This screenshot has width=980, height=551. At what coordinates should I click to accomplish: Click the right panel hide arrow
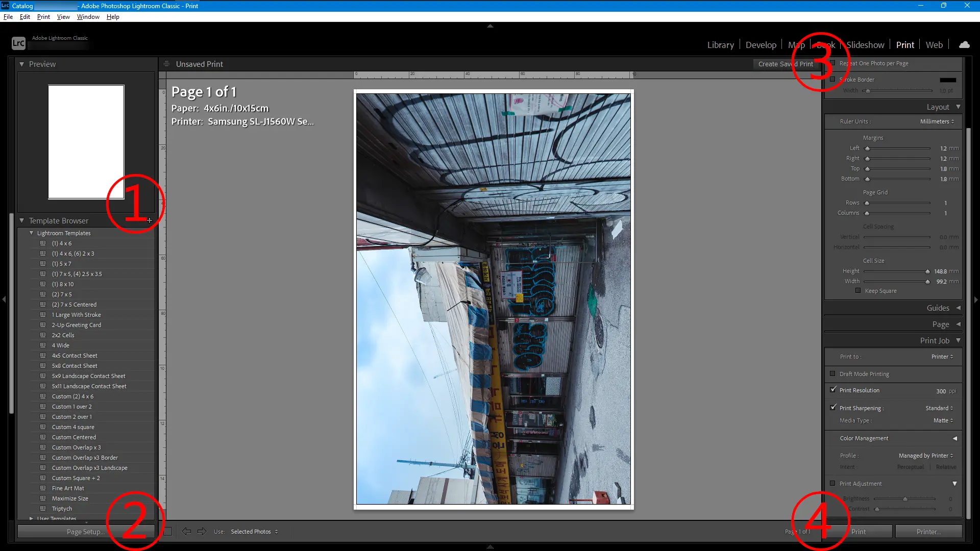[x=976, y=299]
